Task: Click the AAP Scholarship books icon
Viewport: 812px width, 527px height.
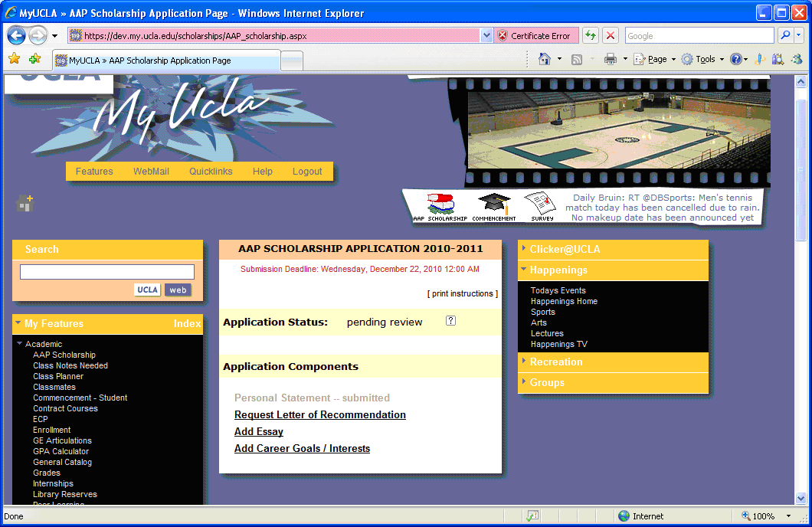Action: pyautogui.click(x=440, y=204)
